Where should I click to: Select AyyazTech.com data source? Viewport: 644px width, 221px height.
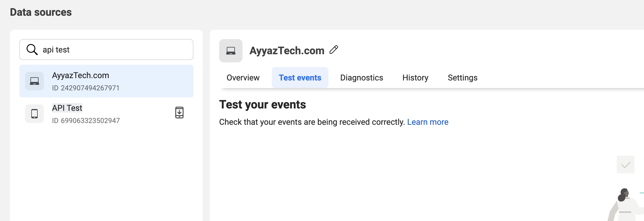(x=81, y=75)
